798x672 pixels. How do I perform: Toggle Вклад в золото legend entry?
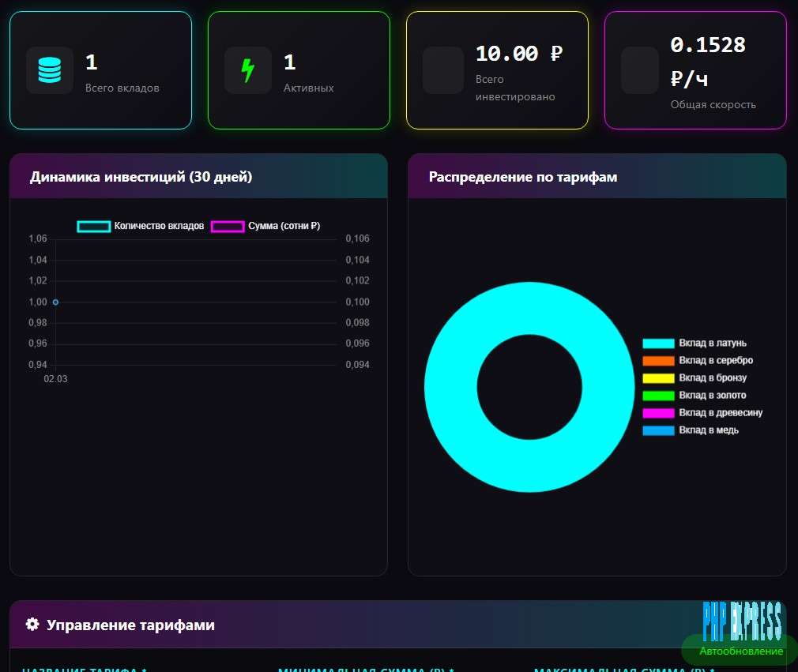[x=694, y=396]
